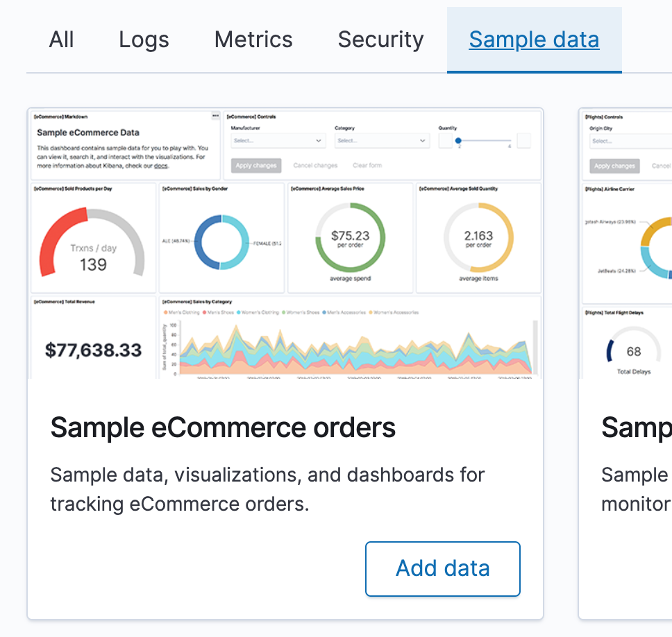Select the Metrics tab

(x=253, y=40)
